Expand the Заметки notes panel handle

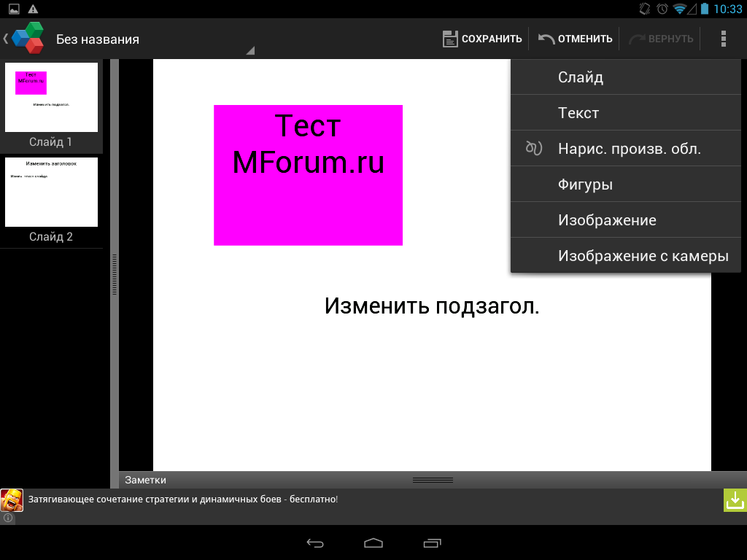[x=433, y=480]
